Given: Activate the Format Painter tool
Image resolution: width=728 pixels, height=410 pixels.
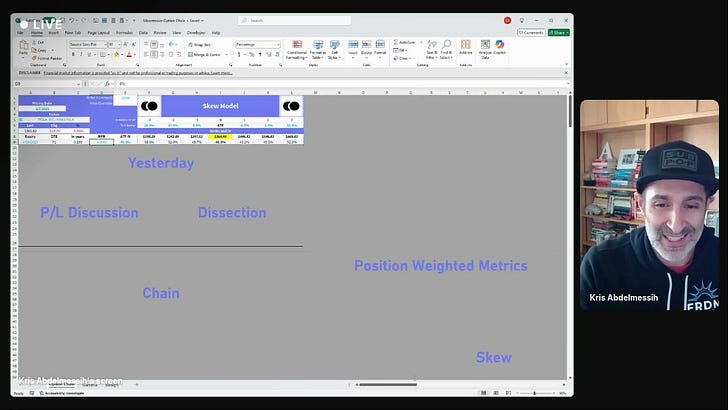Looking at the screenshot, I should pos(47,58).
